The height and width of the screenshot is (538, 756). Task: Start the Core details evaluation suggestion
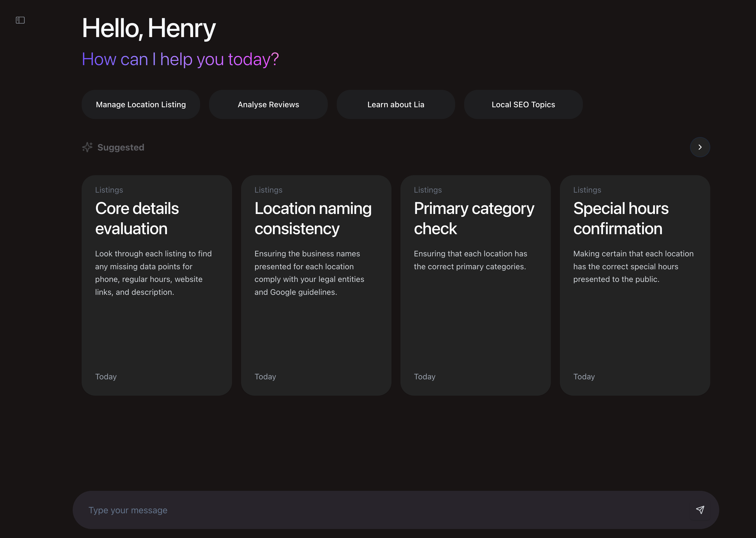(157, 285)
